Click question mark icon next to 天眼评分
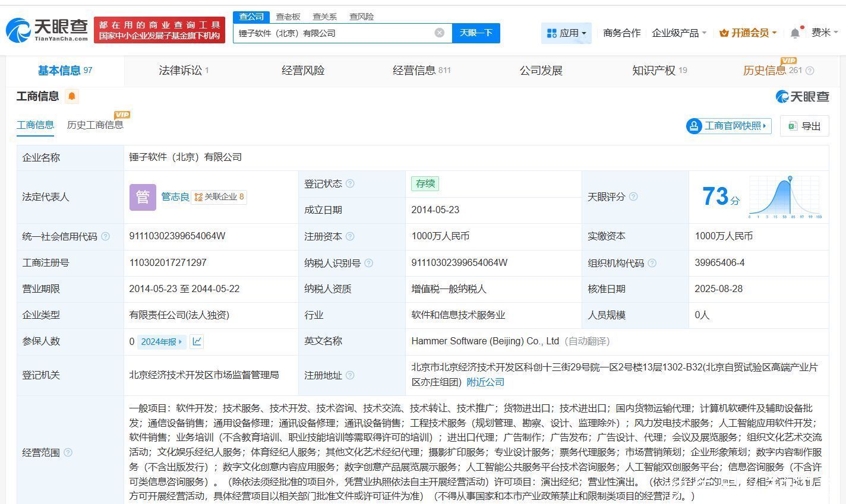The image size is (846, 504). (x=633, y=196)
